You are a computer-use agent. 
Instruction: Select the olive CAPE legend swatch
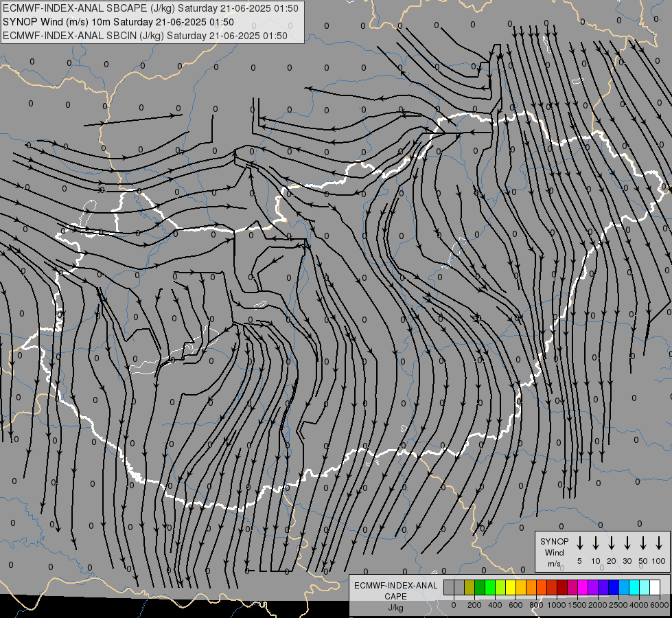[x=470, y=587]
